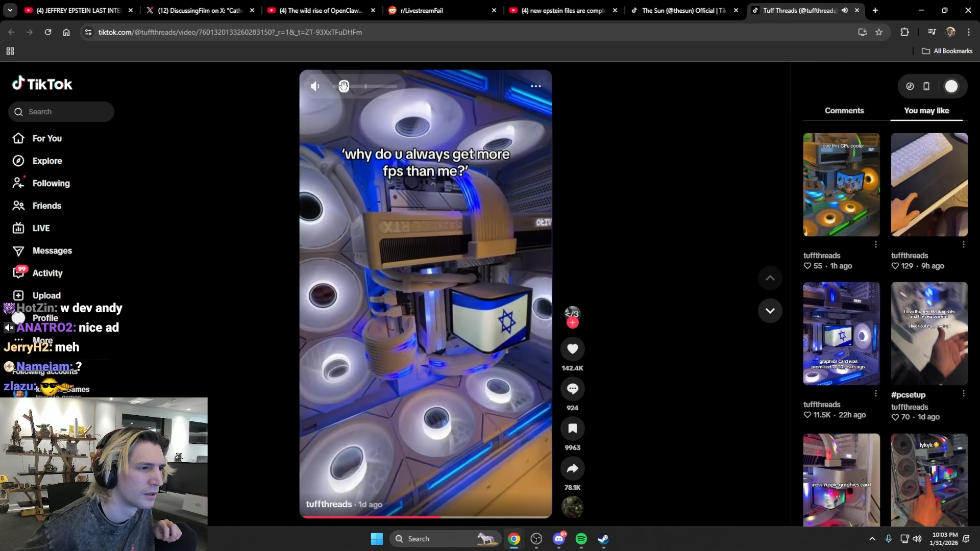
Task: Like the video with heart icon
Action: pos(572,349)
